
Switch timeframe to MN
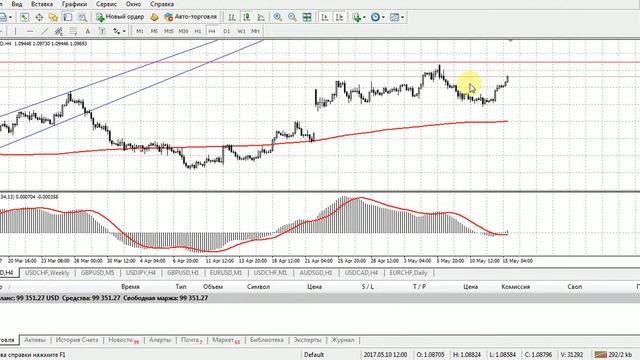(x=255, y=31)
